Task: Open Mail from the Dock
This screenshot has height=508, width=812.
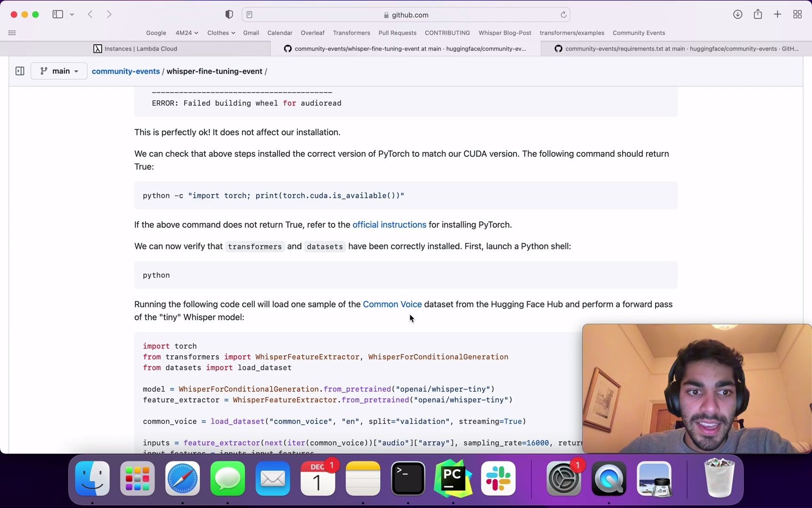Action: click(x=273, y=479)
